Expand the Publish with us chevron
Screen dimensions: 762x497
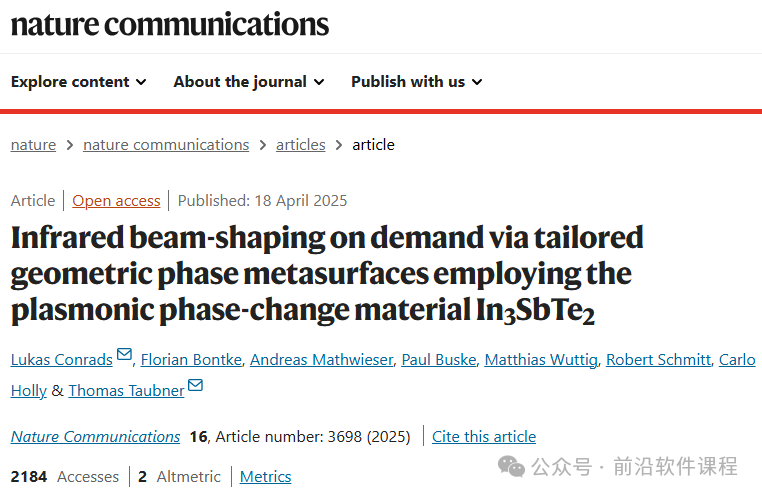coord(477,82)
